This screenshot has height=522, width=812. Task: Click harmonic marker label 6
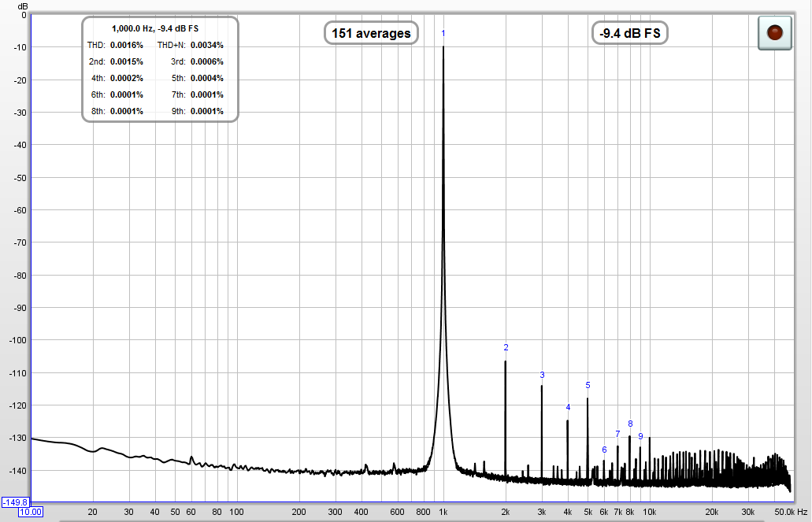point(604,450)
